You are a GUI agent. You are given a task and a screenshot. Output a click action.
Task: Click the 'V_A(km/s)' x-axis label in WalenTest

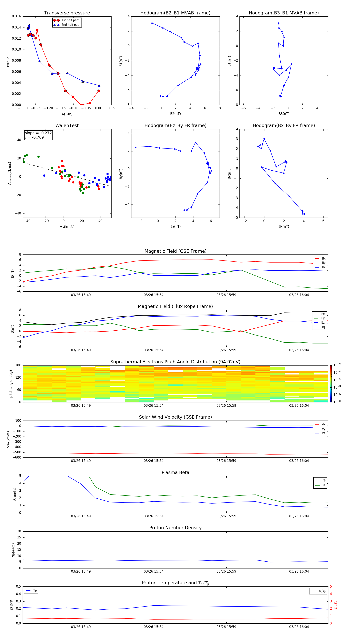(x=67, y=227)
